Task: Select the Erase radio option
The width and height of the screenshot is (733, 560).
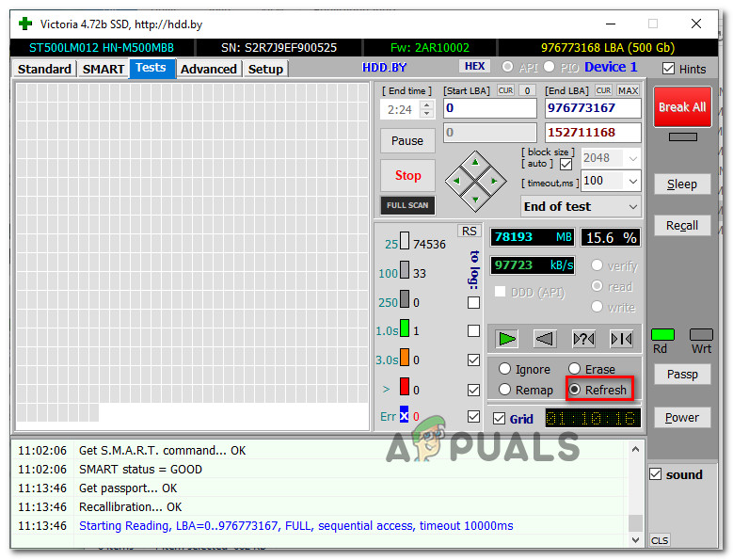Action: [574, 368]
